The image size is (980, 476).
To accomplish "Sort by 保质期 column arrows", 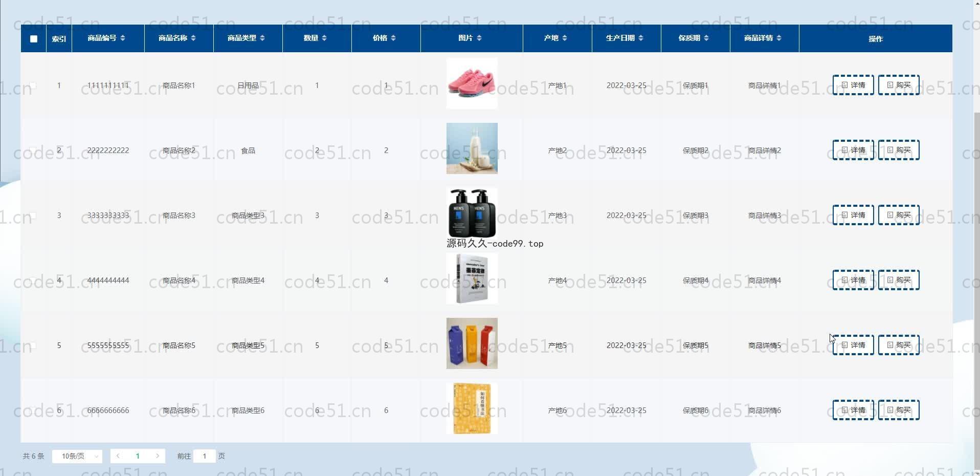I will 706,38.
